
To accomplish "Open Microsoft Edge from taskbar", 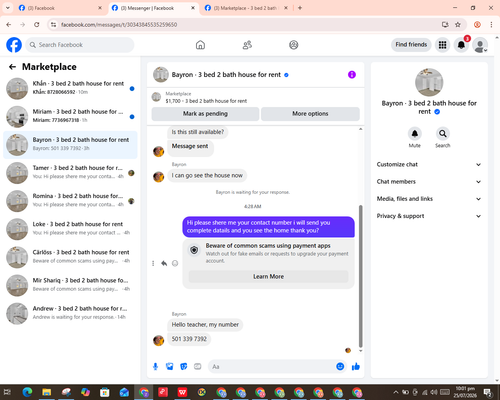I will (x=27, y=392).
